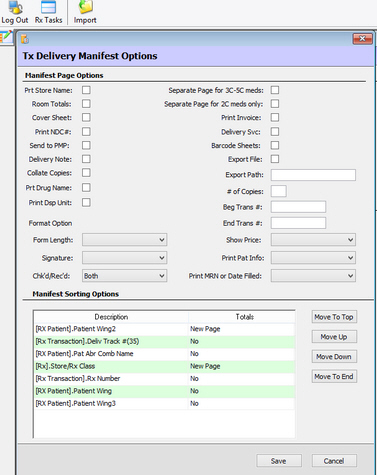377x475 pixels.
Task: Toggle the Barcode Sheets checkbox
Action: tap(275, 145)
